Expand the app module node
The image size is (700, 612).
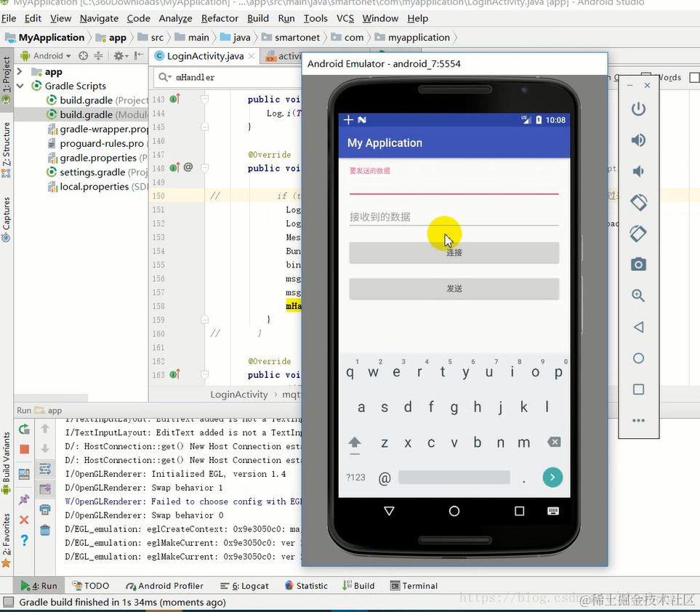20,71
